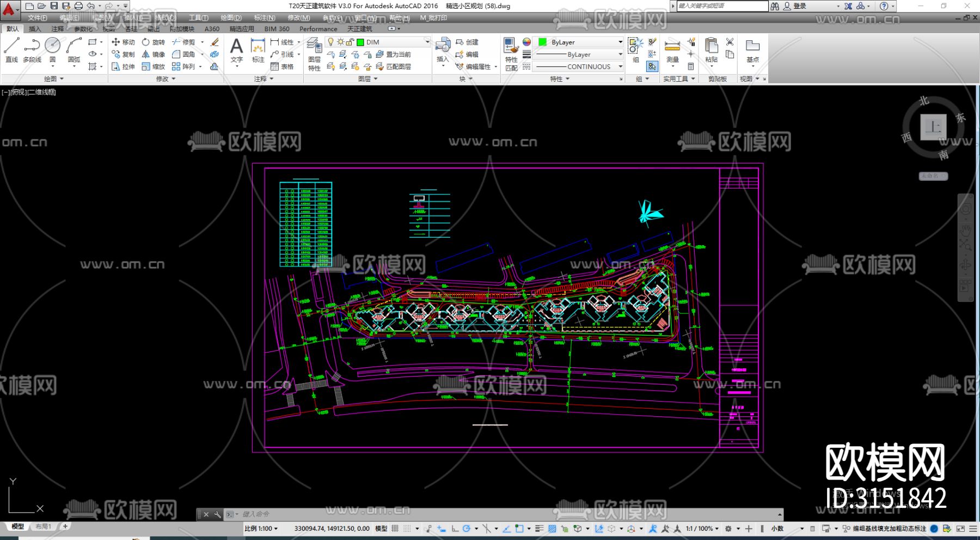Toggle grid display in status bar
The width and height of the screenshot is (980, 540).
coord(395,529)
